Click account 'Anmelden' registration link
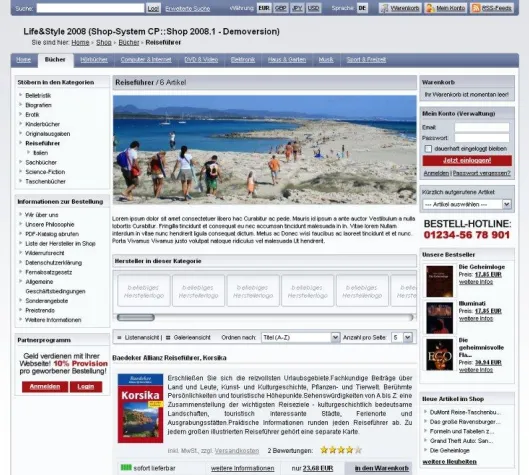The width and height of the screenshot is (529, 475). tap(436, 173)
